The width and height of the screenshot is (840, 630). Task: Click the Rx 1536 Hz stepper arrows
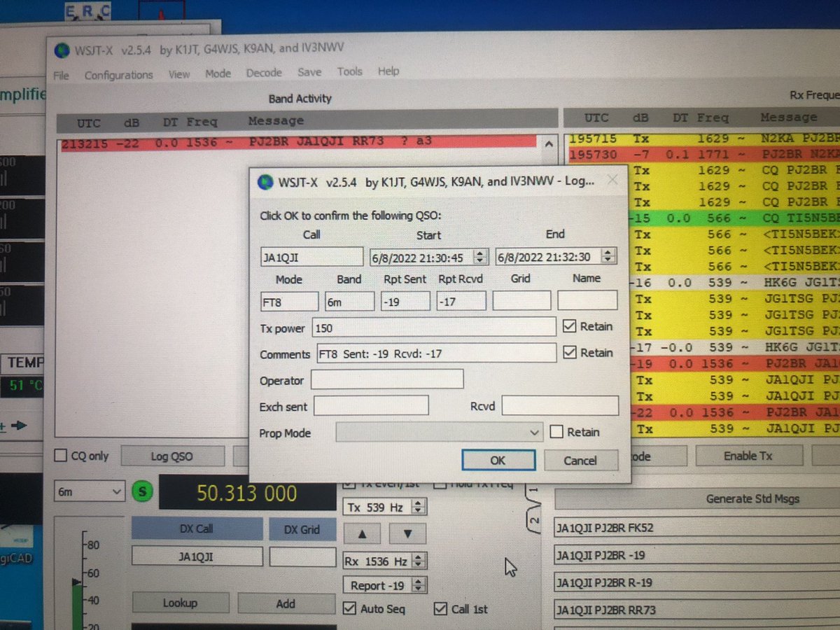point(419,561)
